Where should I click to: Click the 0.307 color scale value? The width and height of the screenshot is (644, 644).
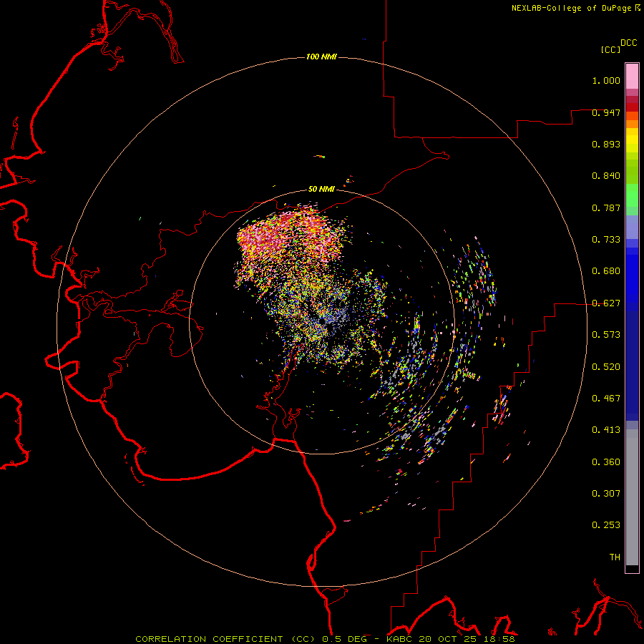pos(606,494)
